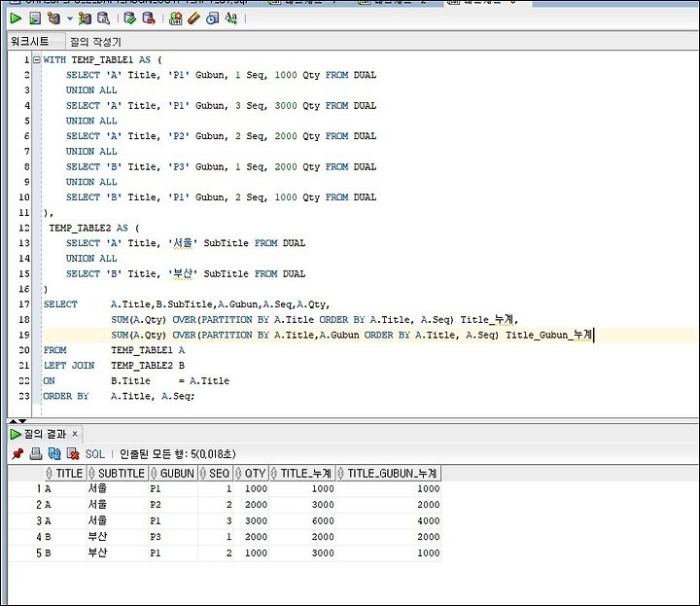700x606 pixels.
Task: Click the SQL Tuning Advisor icon
Action: (x=104, y=18)
